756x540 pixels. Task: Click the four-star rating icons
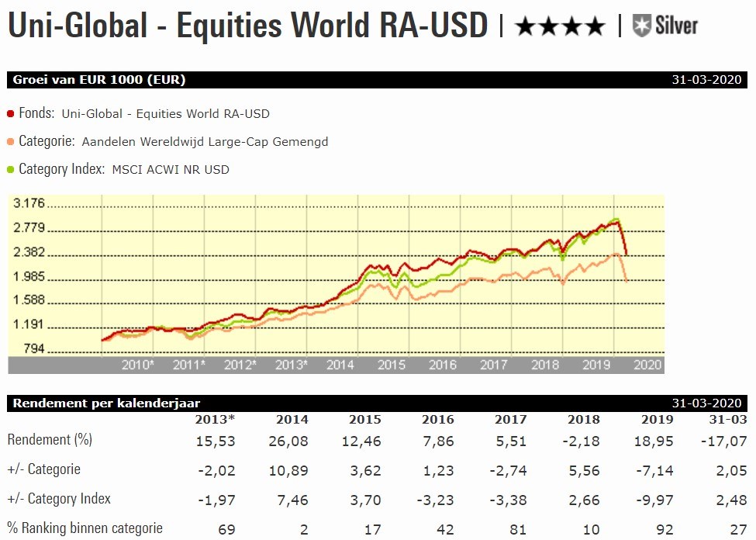[559, 27]
